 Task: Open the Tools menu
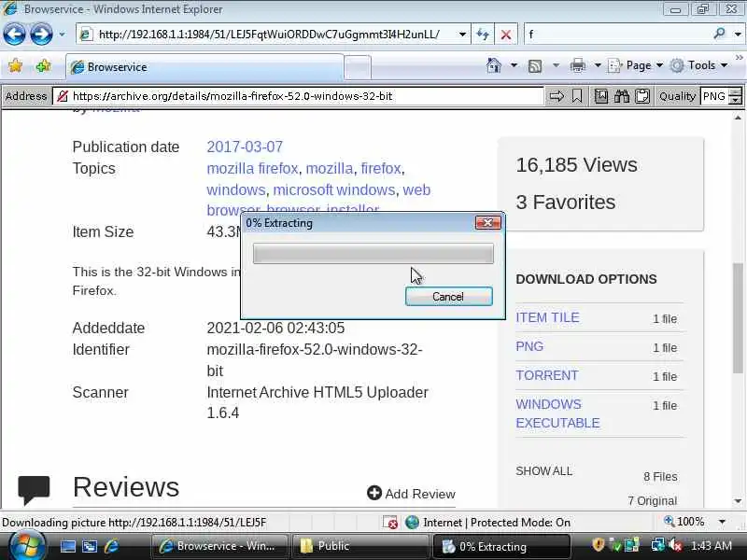[698, 65]
